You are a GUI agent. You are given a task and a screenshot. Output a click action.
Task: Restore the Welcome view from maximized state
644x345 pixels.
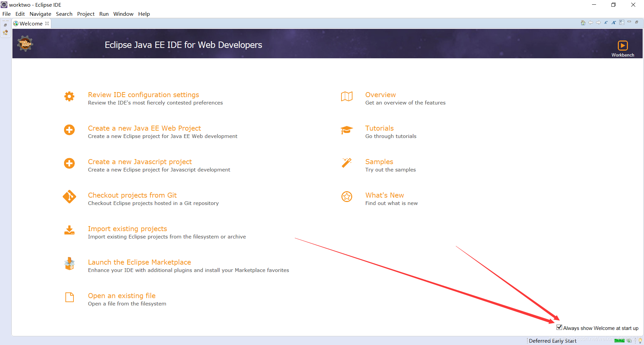637,22
